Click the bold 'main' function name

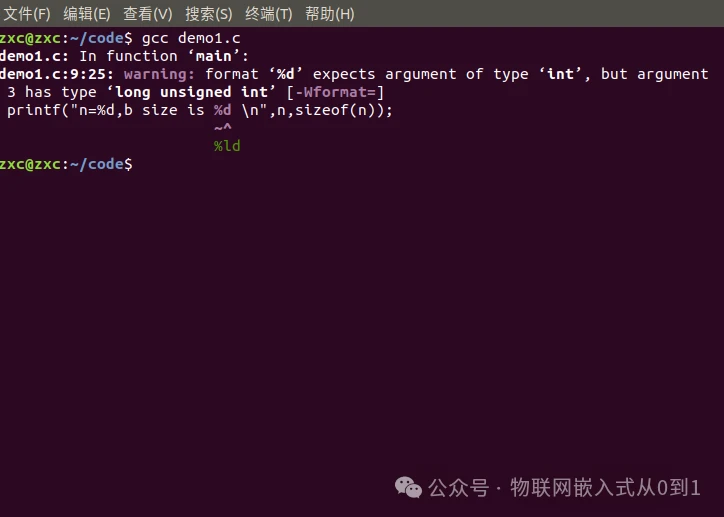[214, 56]
